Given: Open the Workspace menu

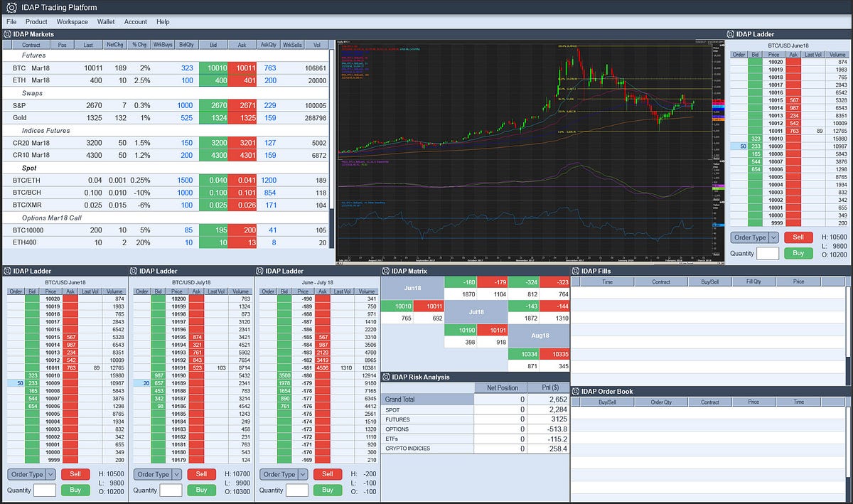Looking at the screenshot, I should coord(72,21).
